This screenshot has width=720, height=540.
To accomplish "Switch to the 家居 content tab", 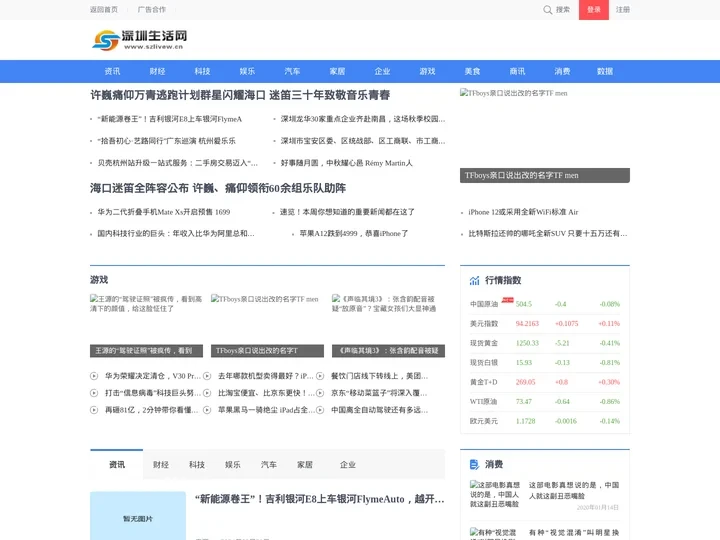I will 305,465.
